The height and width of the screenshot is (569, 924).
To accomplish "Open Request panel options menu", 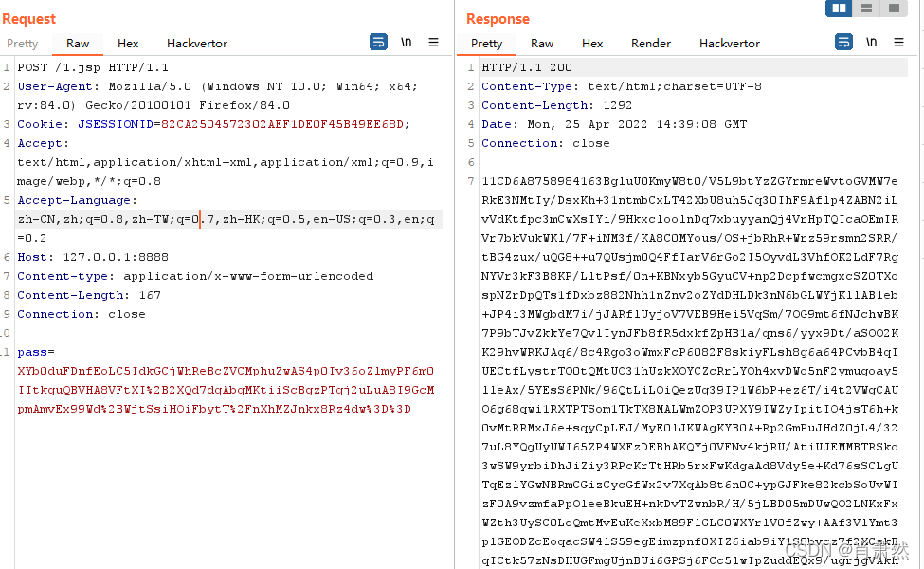I will [433, 43].
